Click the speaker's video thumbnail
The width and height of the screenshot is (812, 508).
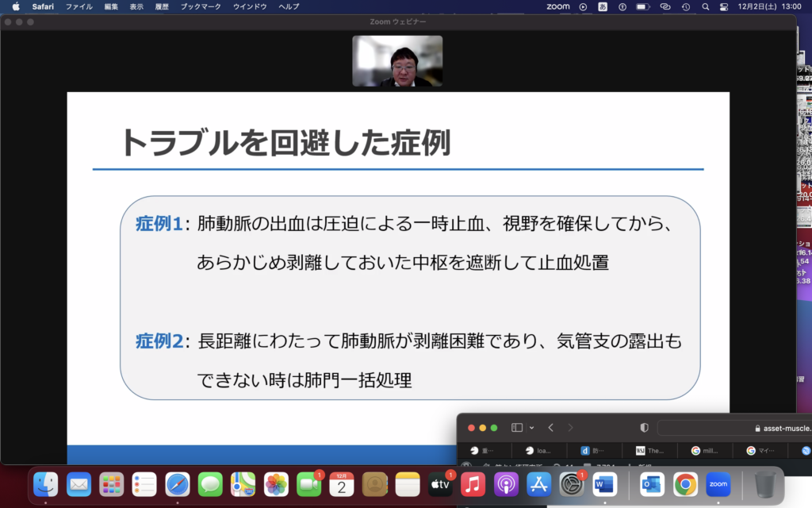397,61
